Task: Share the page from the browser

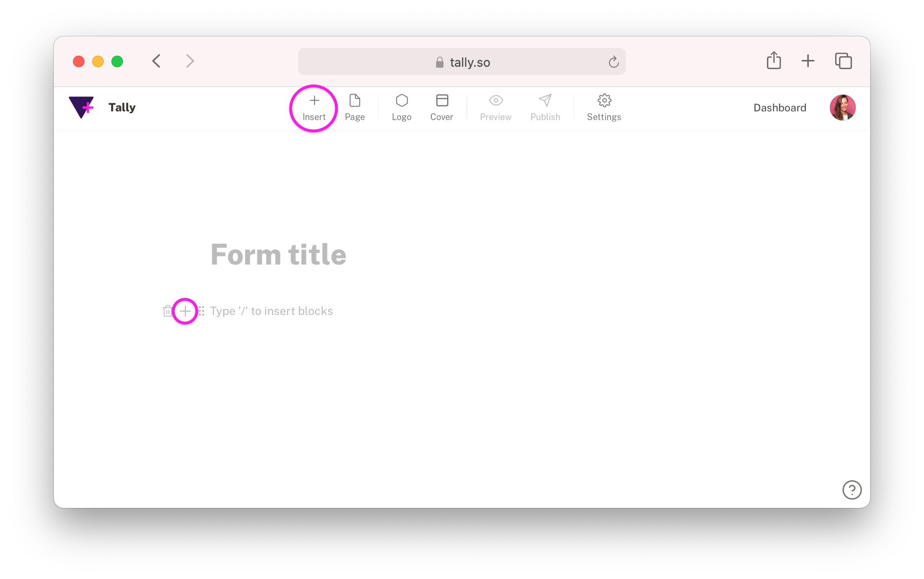Action: click(x=774, y=60)
